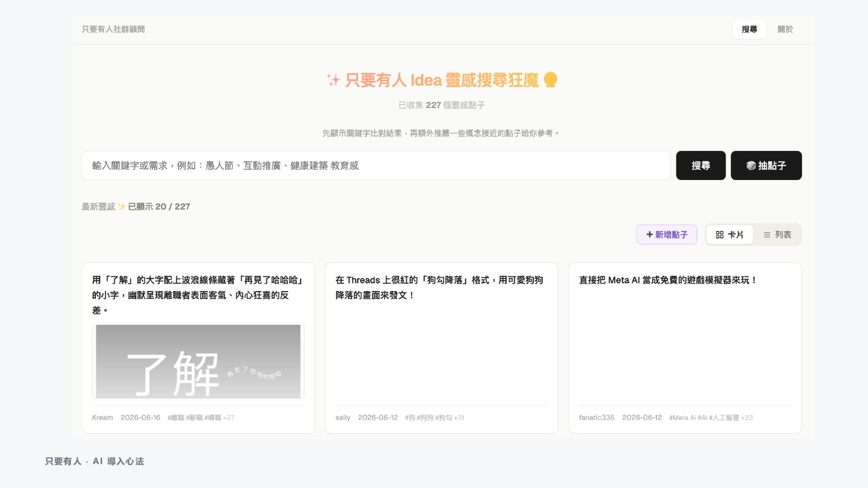The image size is (868, 488).
Task: Open the 關於 tab in top navigation
Action: [x=785, y=29]
